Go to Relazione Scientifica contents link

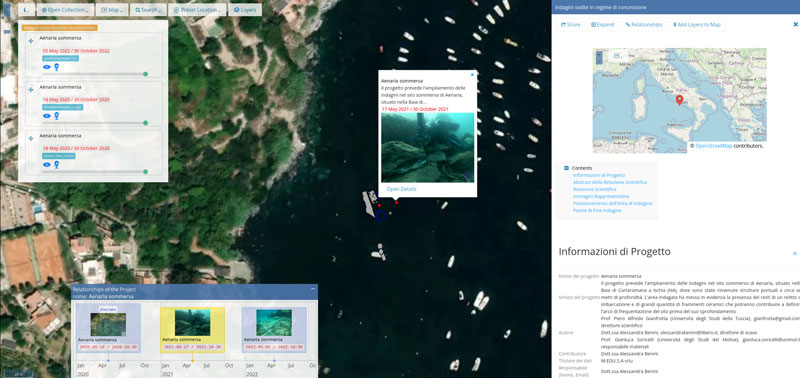point(594,189)
